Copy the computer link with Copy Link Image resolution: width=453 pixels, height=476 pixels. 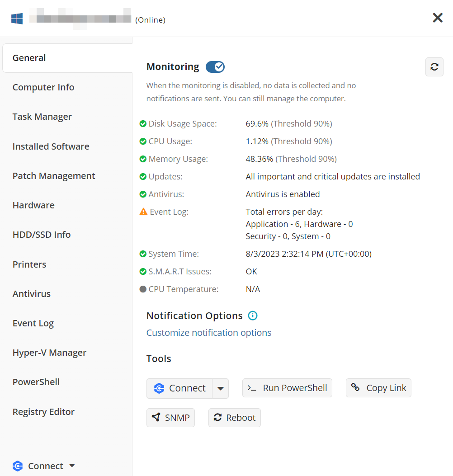pos(378,388)
